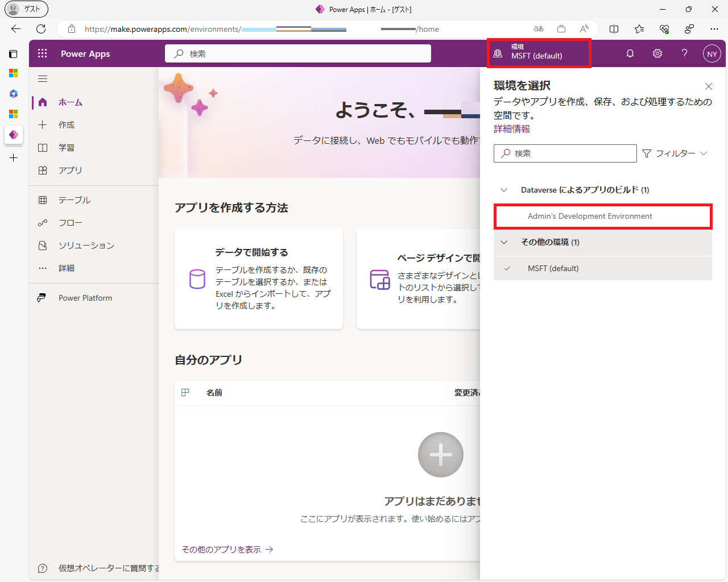The height and width of the screenshot is (582, 728).
Task: Click the Power Apps title in header
Action: (x=85, y=53)
